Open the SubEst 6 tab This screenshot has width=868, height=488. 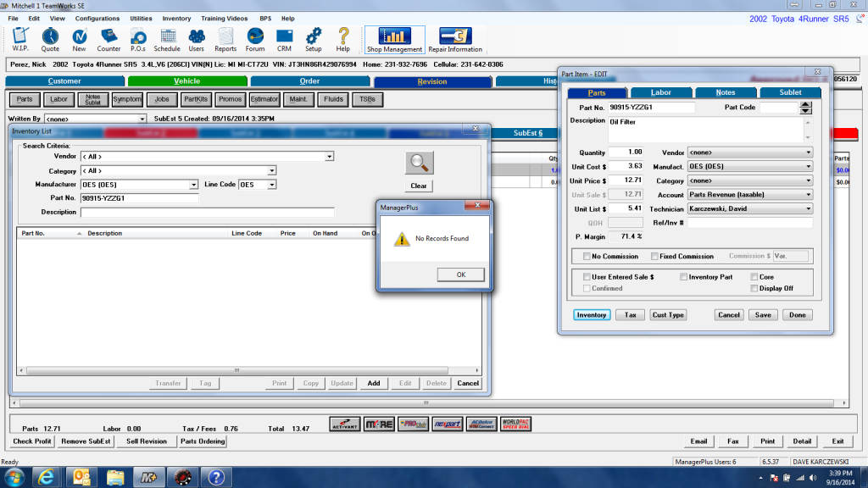(528, 133)
